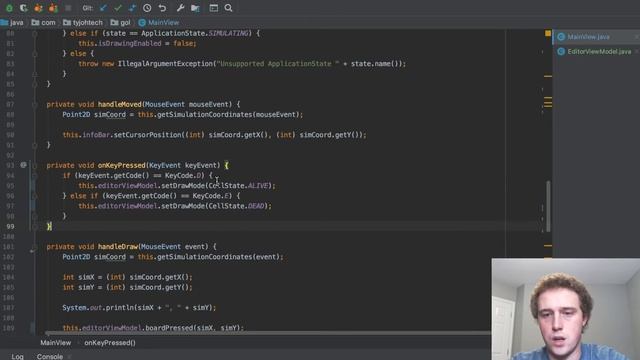Click the gutter arrow icon near line 101
This screenshot has height=360, width=640.
click(x=32, y=251)
